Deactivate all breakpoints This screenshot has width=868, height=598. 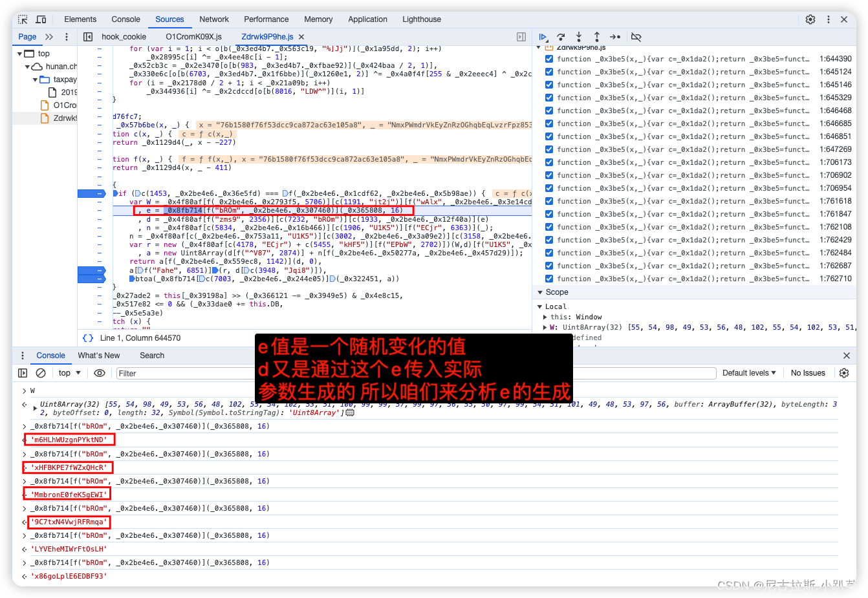point(636,37)
